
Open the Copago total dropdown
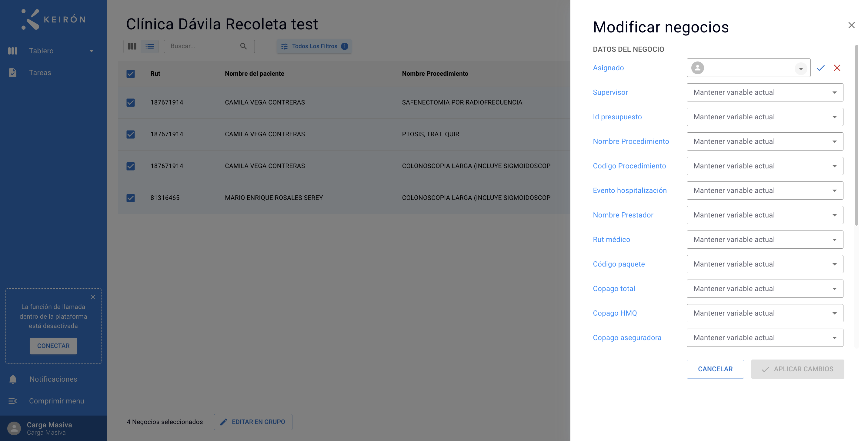(765, 289)
